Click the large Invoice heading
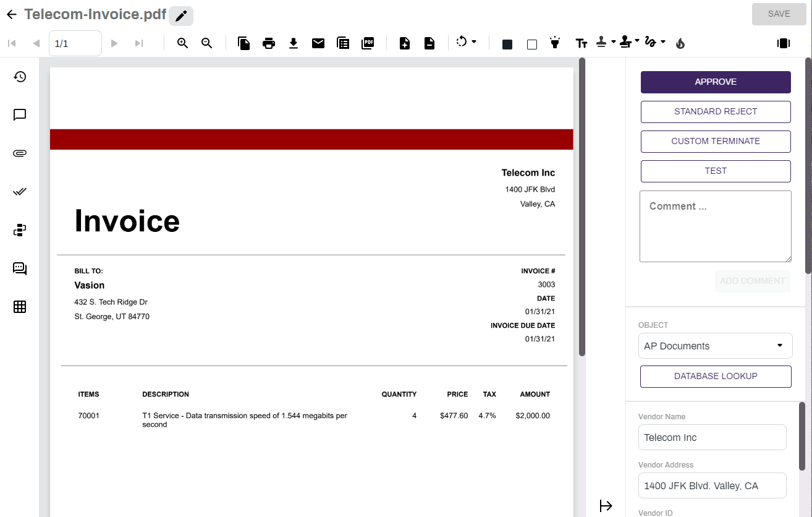812x517 pixels. coord(127,221)
